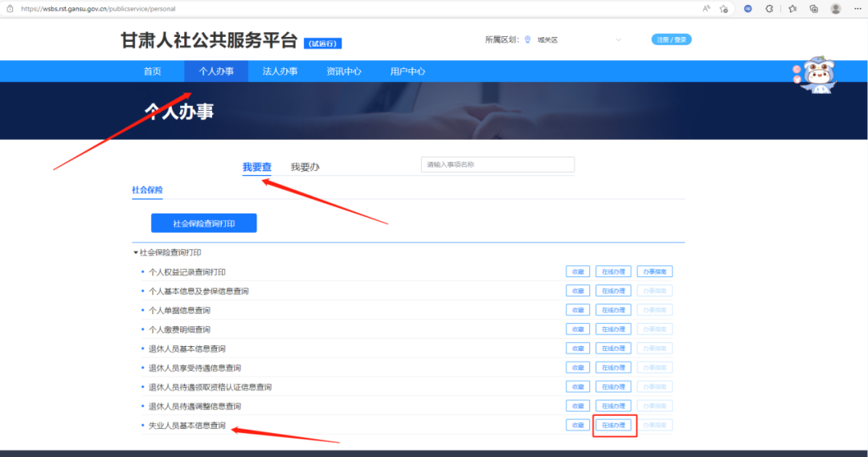Click the location pin icon beside 城关区

(x=528, y=39)
